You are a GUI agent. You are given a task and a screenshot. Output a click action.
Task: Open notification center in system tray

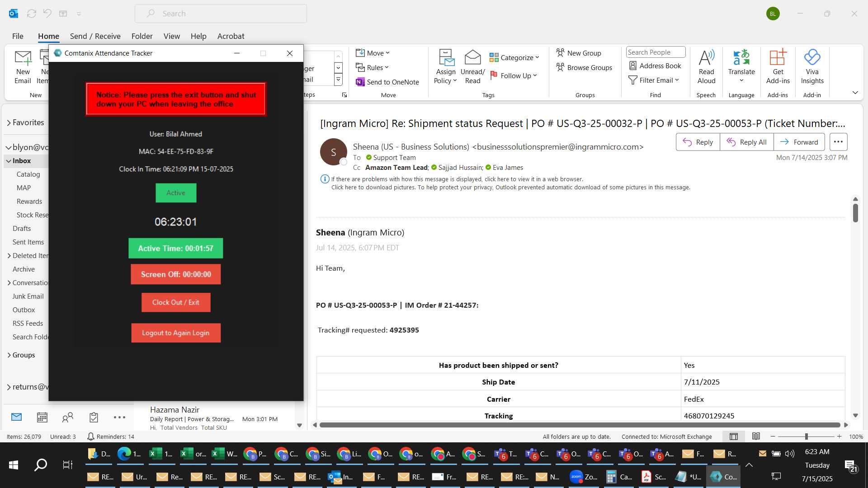pos(851,466)
